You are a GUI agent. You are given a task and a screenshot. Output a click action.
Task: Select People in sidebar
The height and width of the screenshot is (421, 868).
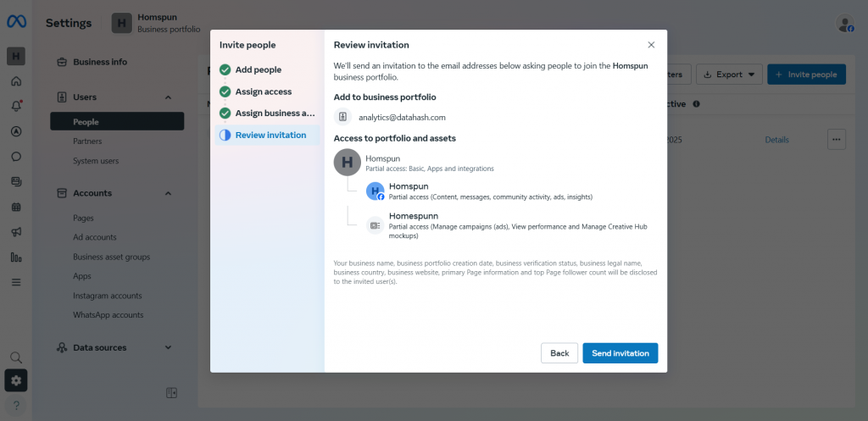(x=117, y=121)
